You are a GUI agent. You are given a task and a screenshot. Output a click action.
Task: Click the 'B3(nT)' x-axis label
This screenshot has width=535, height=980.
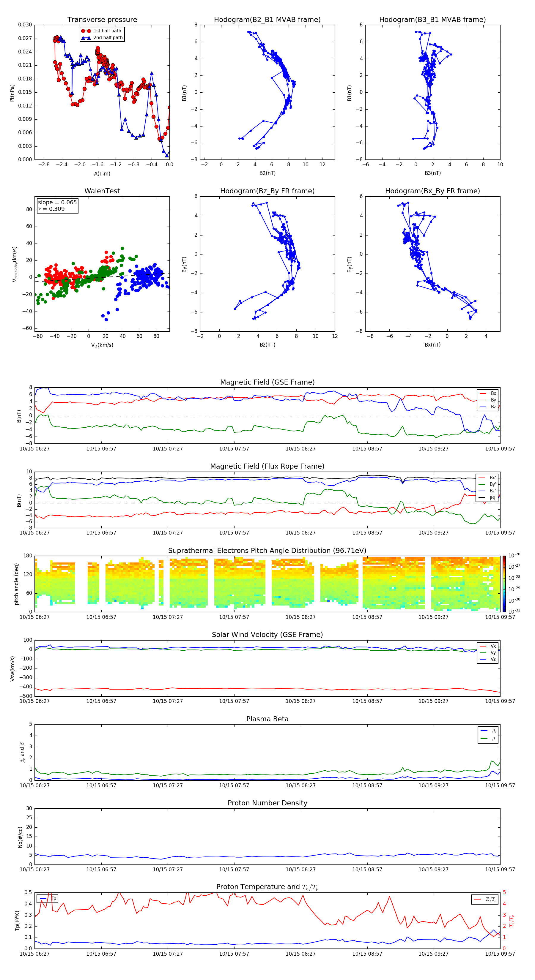pos(432,173)
